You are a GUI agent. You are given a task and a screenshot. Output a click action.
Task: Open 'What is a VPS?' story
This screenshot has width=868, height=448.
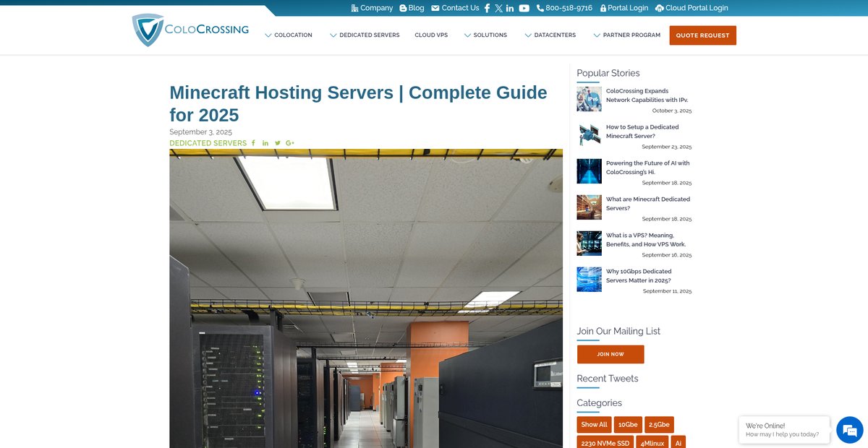pyautogui.click(x=646, y=240)
